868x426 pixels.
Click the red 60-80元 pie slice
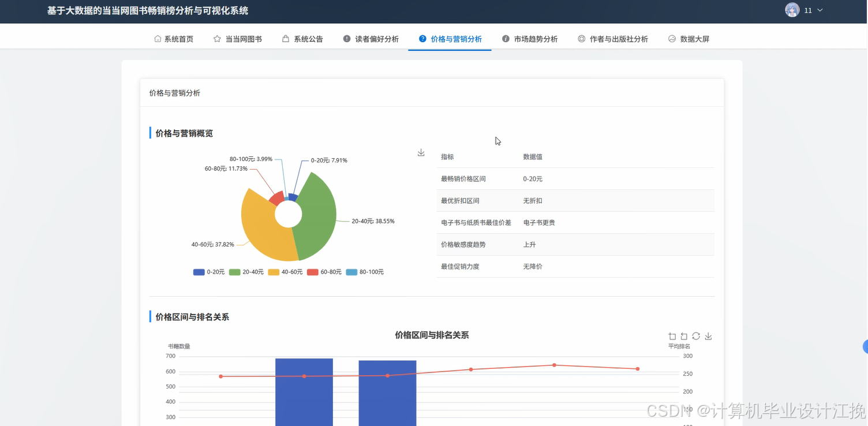coord(277,198)
